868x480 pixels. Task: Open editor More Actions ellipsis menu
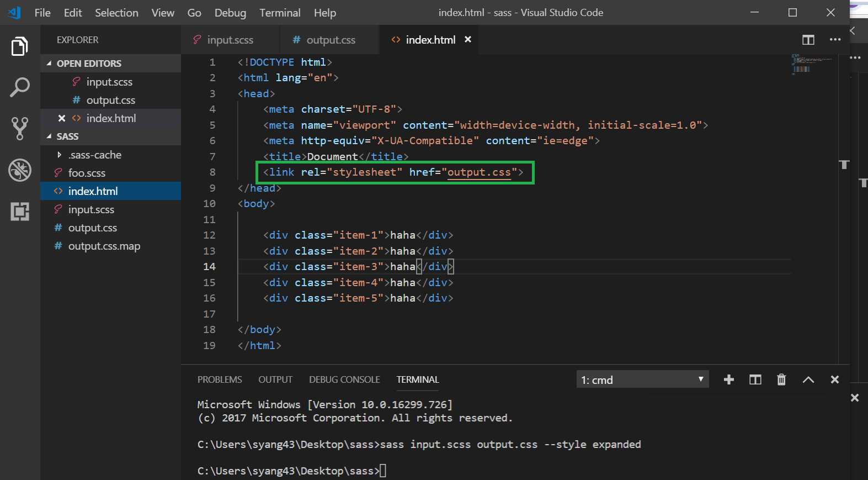pyautogui.click(x=835, y=40)
